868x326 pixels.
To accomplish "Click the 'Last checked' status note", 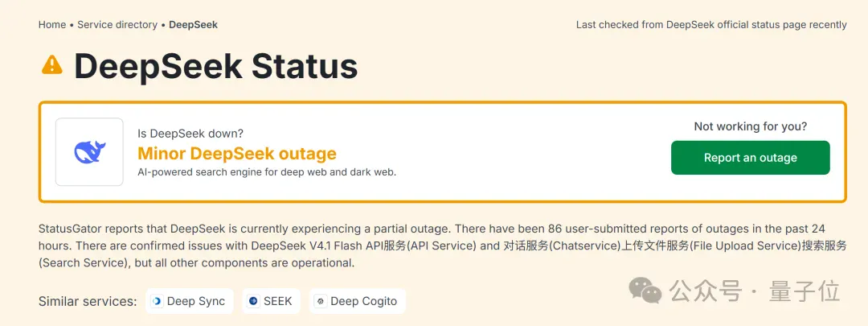I will (x=711, y=25).
